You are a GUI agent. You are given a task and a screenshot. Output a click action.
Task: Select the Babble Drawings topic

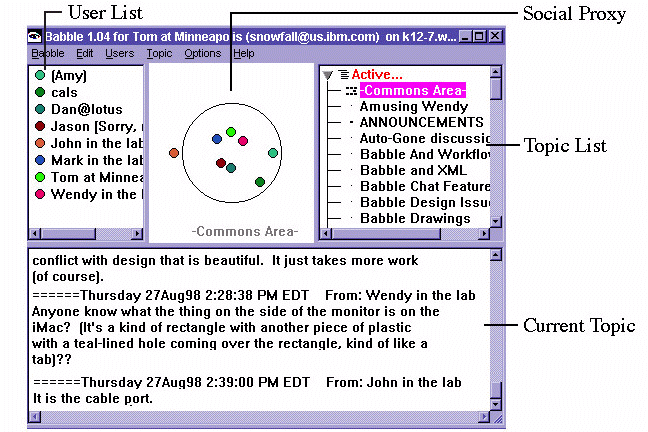pos(415,218)
